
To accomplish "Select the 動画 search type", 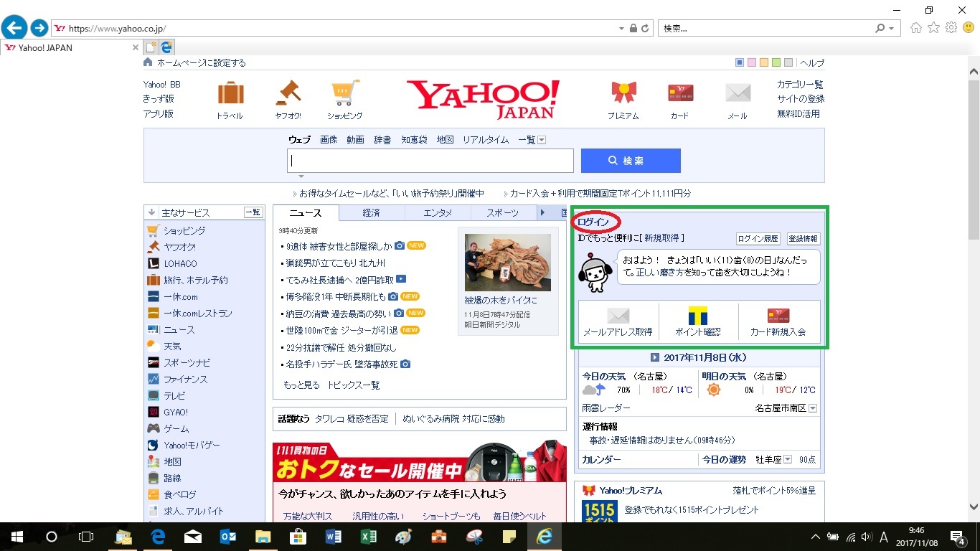I will [355, 140].
